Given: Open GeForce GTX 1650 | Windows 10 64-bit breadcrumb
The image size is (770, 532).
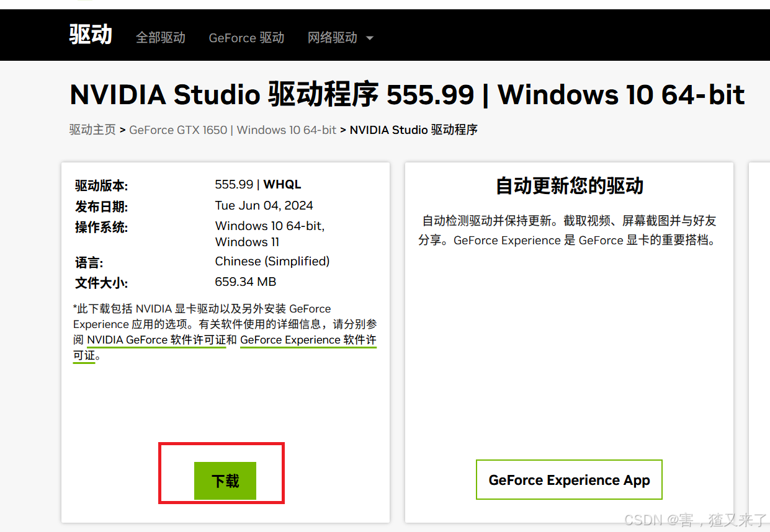Looking at the screenshot, I should pyautogui.click(x=233, y=130).
